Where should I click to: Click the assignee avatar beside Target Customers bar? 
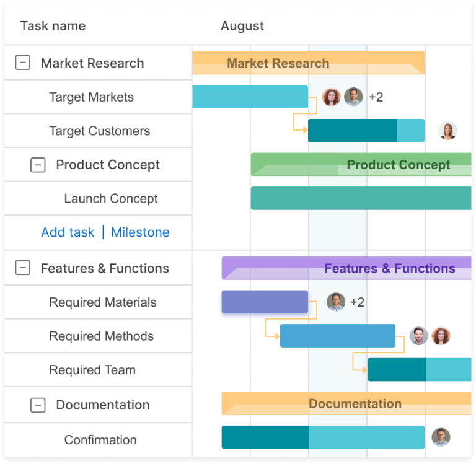[447, 131]
